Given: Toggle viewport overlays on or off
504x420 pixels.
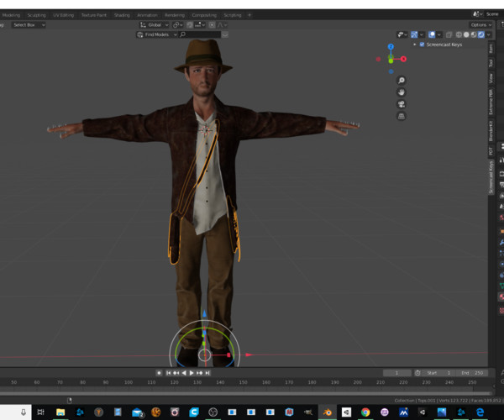Looking at the screenshot, I should pyautogui.click(x=432, y=34).
